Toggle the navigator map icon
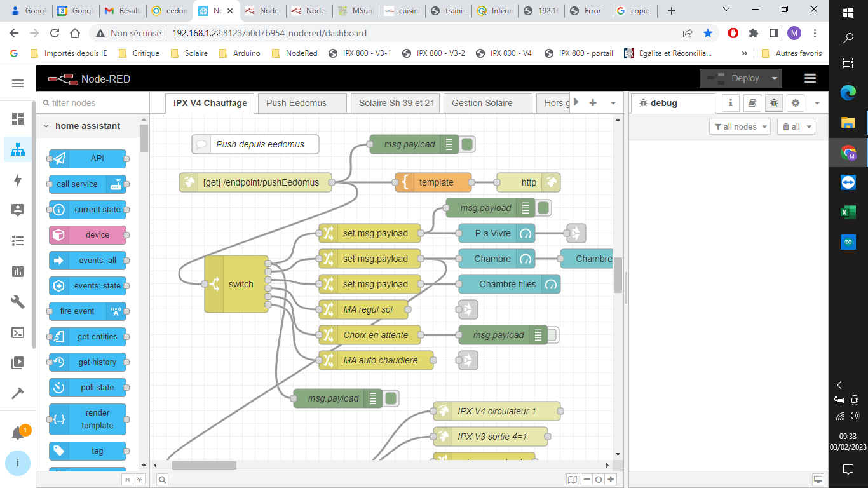868x488 pixels. [573, 480]
